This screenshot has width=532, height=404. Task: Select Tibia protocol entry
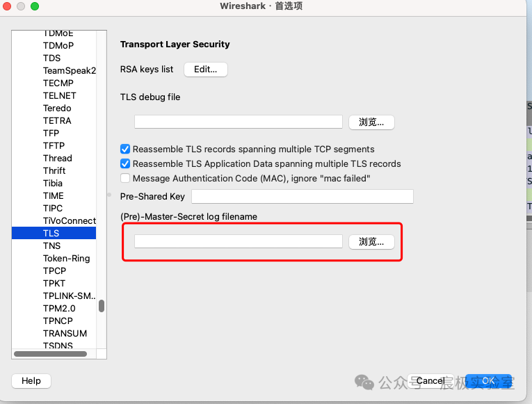53,183
